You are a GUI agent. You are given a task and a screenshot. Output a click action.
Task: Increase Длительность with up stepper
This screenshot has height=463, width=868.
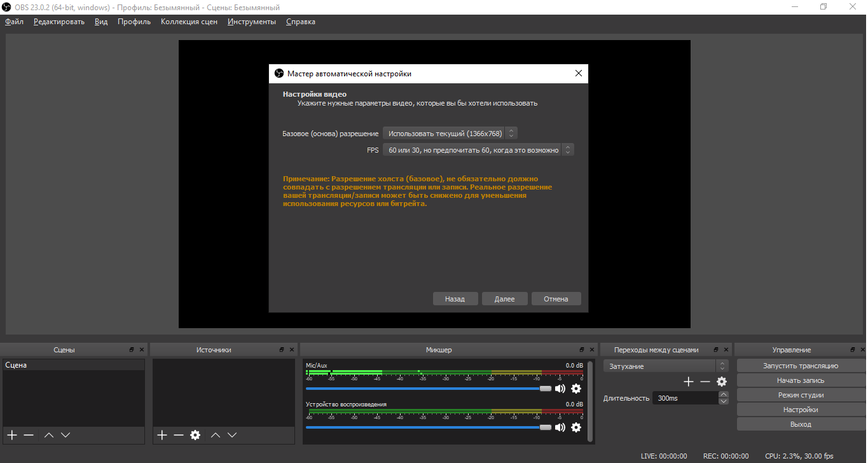tap(723, 394)
